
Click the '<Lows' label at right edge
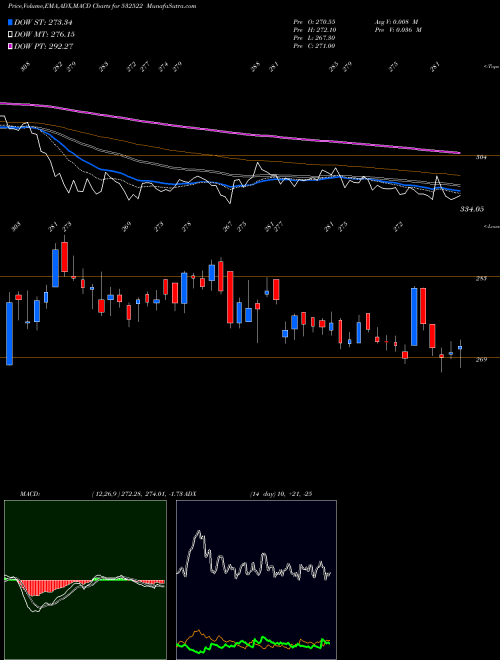[x=491, y=226]
